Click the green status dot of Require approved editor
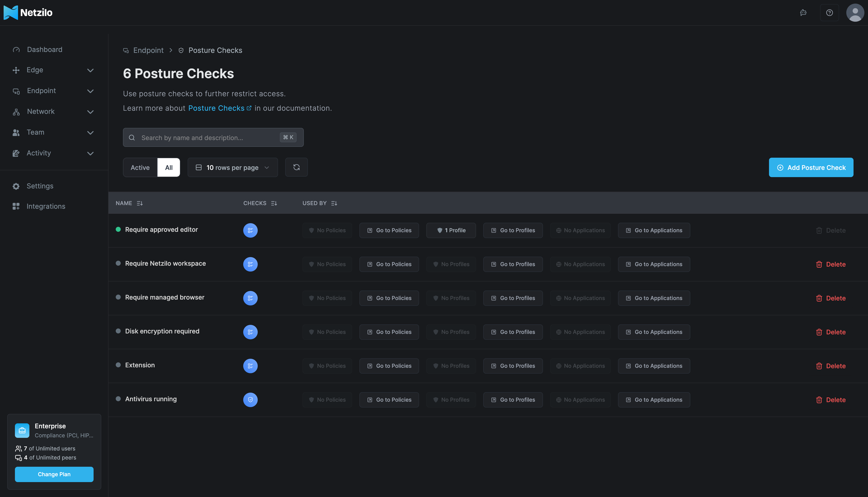 [118, 229]
